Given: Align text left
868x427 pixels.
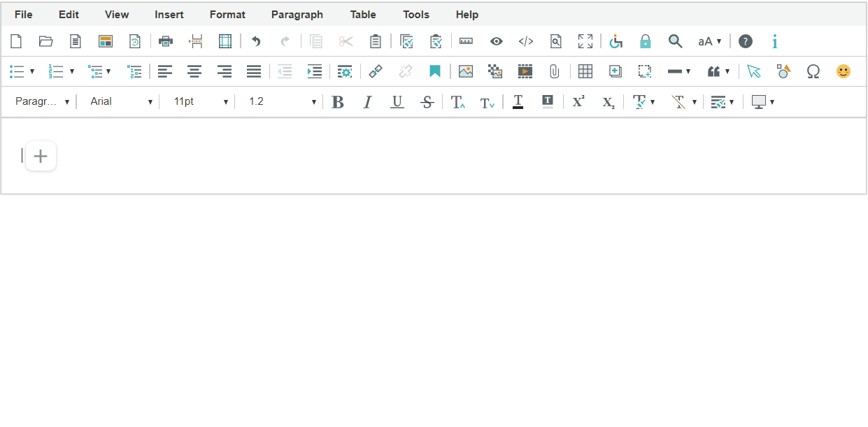Looking at the screenshot, I should click(165, 71).
